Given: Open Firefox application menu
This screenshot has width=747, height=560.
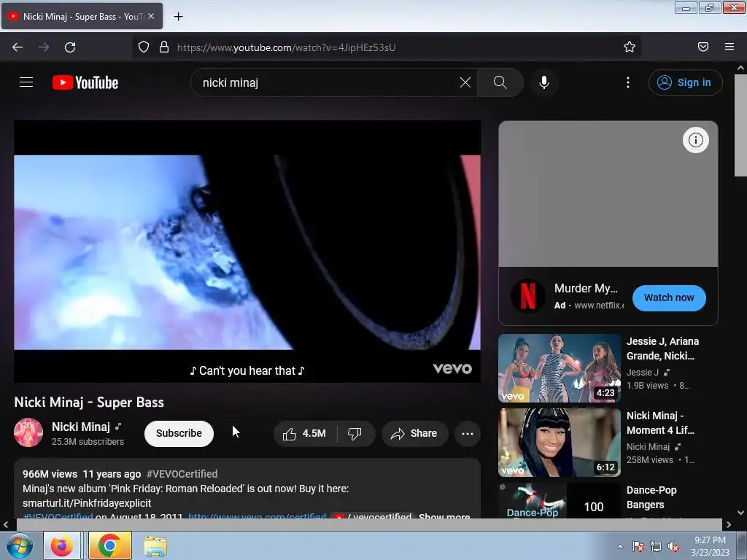Looking at the screenshot, I should pyautogui.click(x=729, y=47).
